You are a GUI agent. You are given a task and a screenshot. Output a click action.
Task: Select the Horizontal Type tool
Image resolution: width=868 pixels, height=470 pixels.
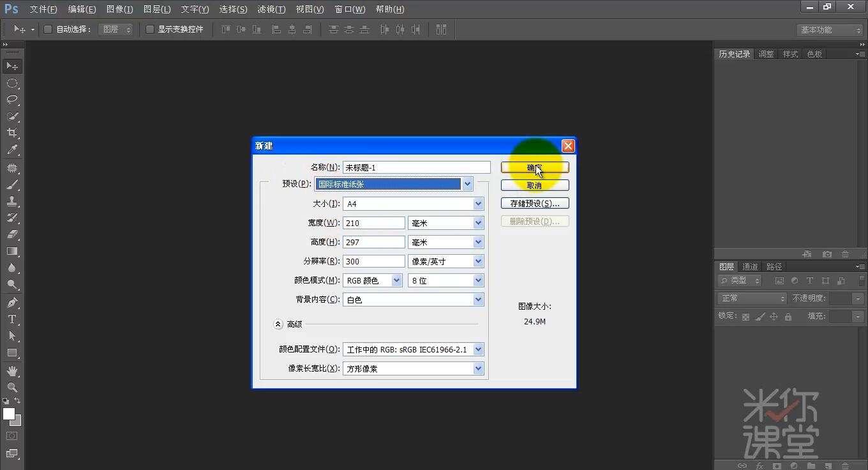pos(12,320)
